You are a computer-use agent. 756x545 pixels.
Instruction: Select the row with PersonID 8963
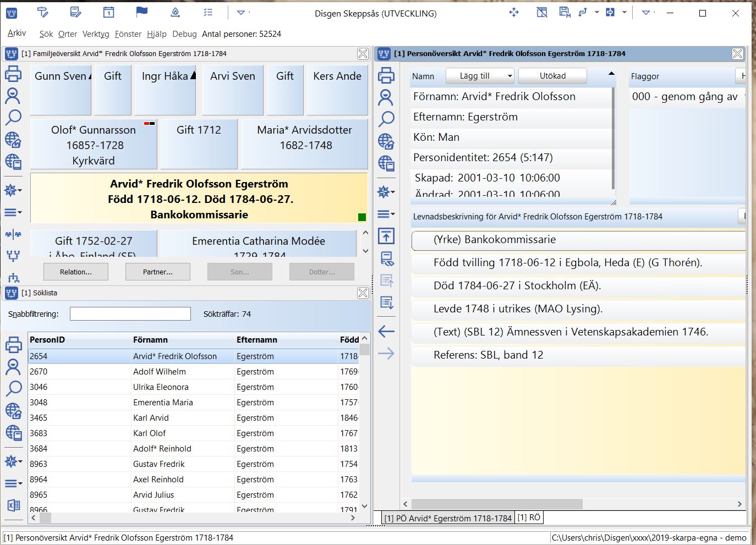(x=194, y=464)
